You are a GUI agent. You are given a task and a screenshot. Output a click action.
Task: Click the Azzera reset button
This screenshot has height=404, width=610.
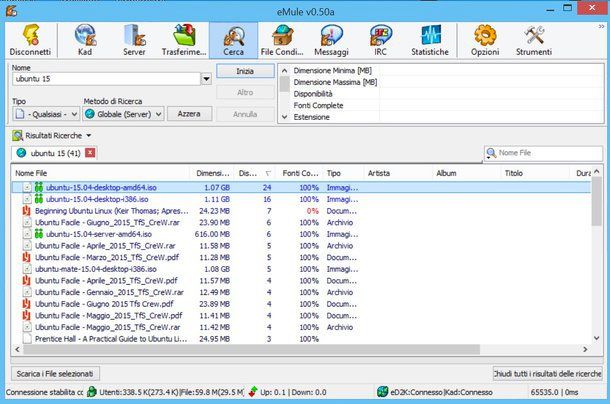pyautogui.click(x=189, y=114)
